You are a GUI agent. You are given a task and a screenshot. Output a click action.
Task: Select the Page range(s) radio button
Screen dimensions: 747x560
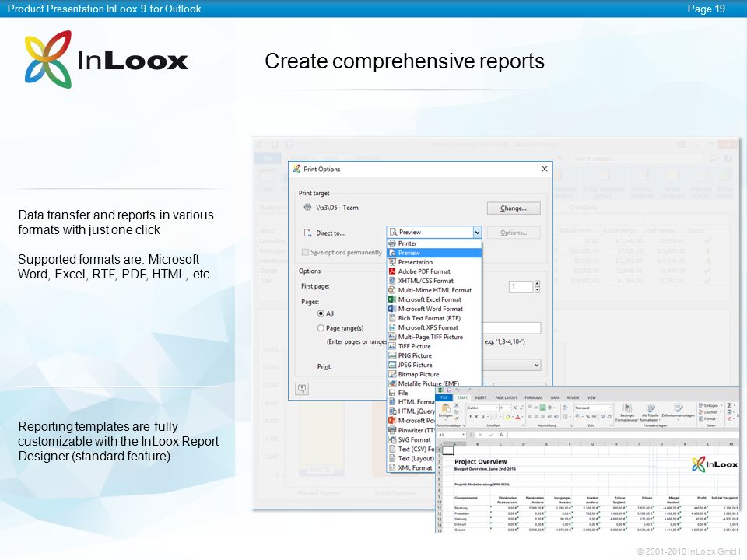[x=321, y=328]
